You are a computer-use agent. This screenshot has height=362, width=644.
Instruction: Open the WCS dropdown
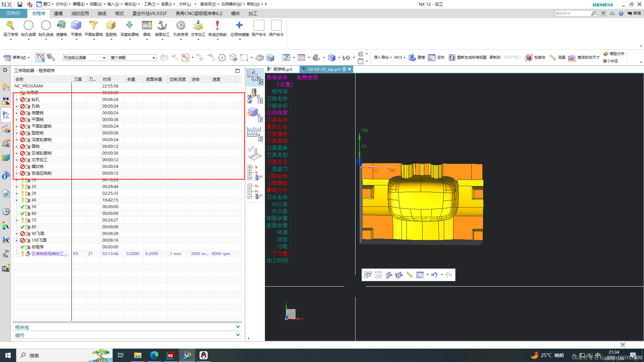point(399,57)
